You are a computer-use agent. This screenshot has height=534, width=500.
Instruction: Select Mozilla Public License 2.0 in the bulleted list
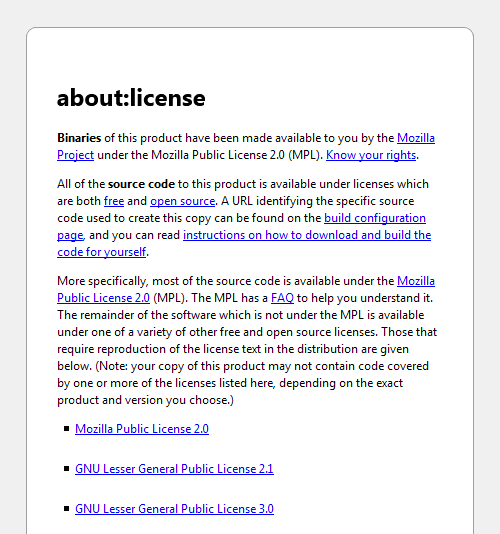pyautogui.click(x=142, y=429)
